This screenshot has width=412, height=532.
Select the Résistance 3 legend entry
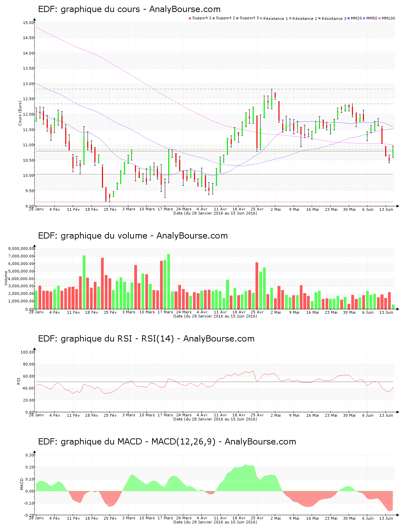[332, 18]
